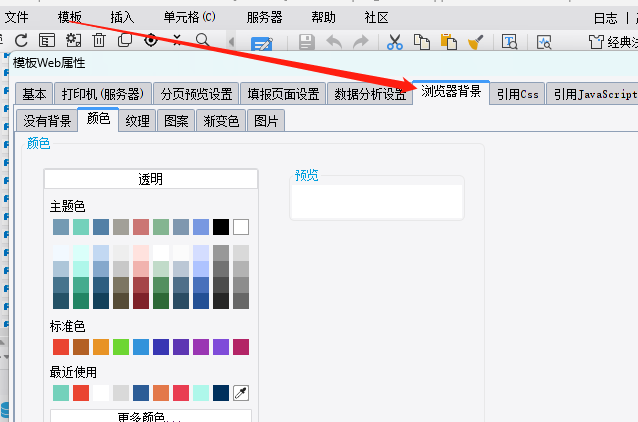The height and width of the screenshot is (422, 638).
Task: Click the refresh icon in the toolbar
Action: (21, 40)
